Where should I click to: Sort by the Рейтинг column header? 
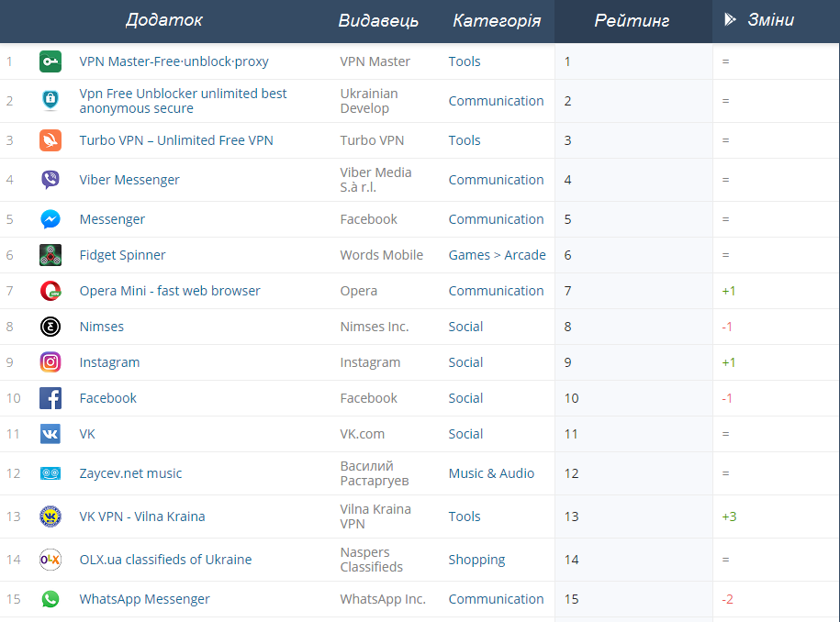pyautogui.click(x=632, y=20)
